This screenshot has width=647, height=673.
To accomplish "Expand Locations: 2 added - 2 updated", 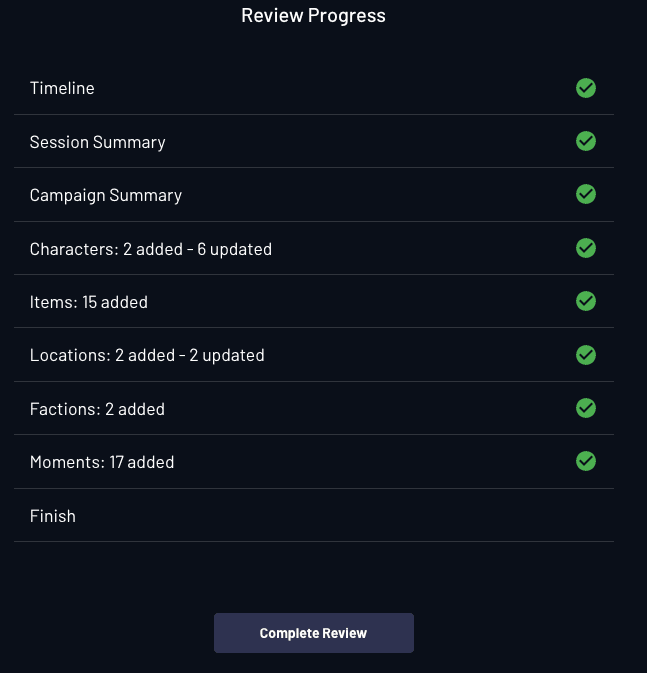I will [x=146, y=355].
